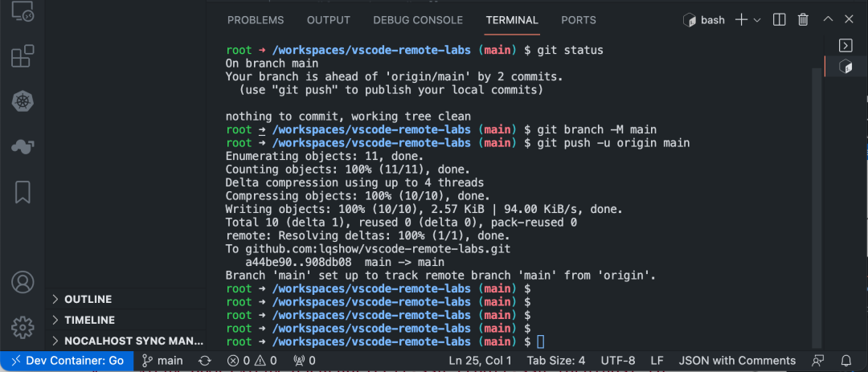Change LF end of line sequence
868x372 pixels.
point(657,361)
